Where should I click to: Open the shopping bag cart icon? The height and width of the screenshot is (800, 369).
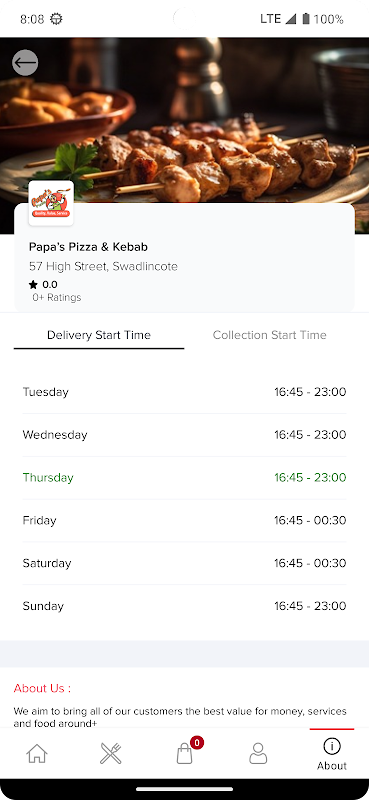pos(184,754)
